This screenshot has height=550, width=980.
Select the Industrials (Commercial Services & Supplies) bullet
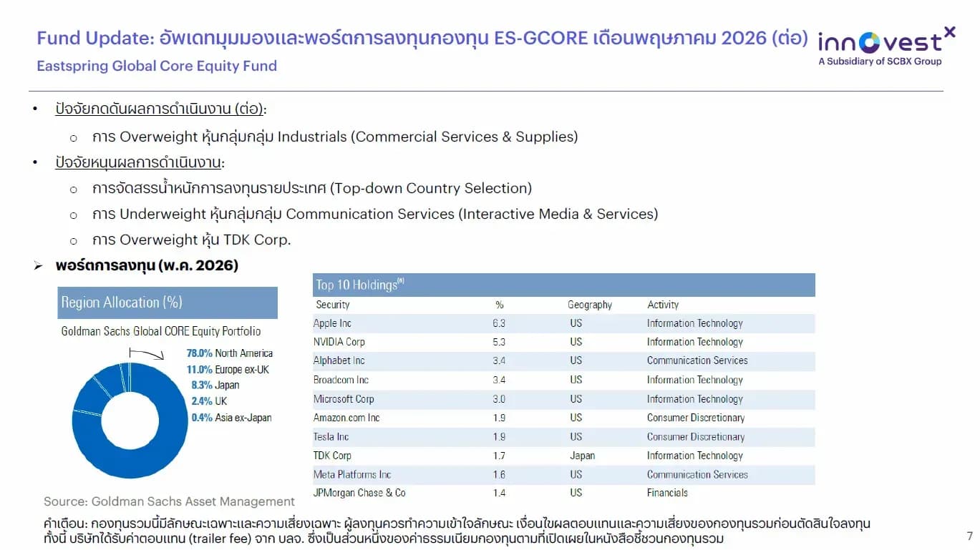click(x=335, y=137)
